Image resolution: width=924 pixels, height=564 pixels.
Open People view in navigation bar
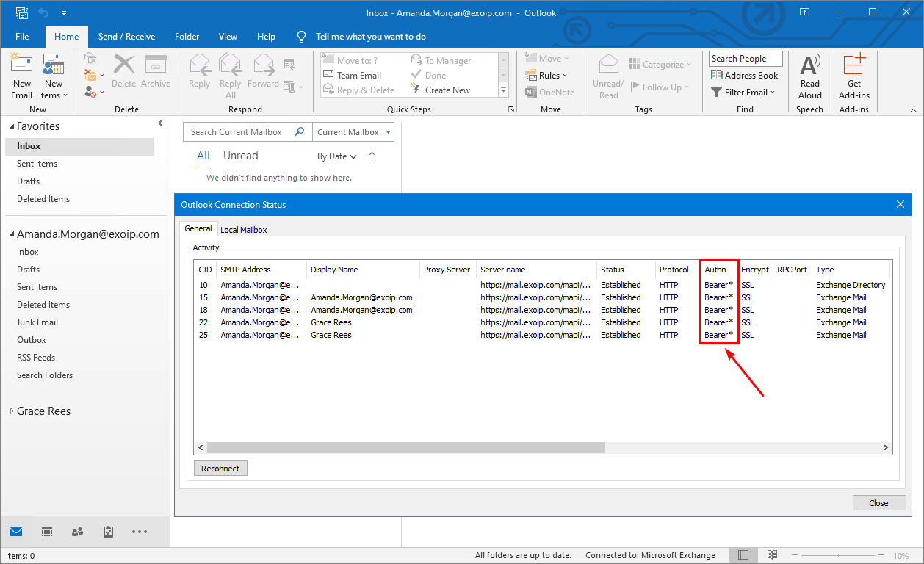[77, 532]
